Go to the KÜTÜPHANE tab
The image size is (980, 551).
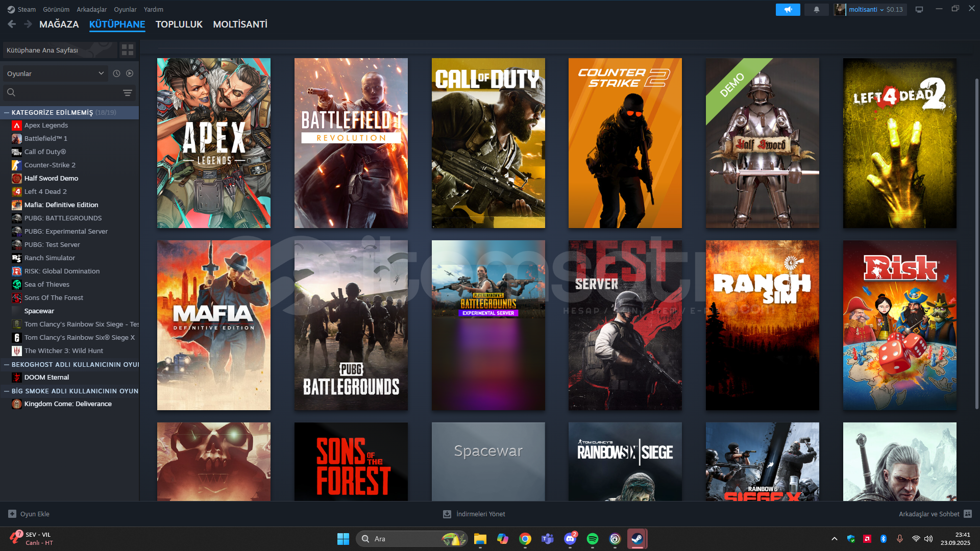117,24
